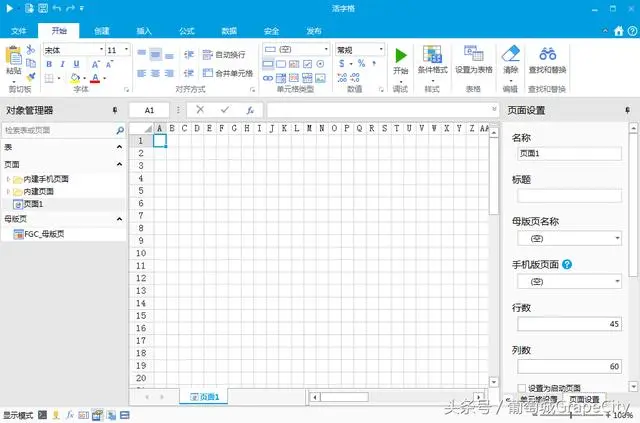Screen dimensions: 640x423
Task: Select the image cell type icon
Action: 321,78
